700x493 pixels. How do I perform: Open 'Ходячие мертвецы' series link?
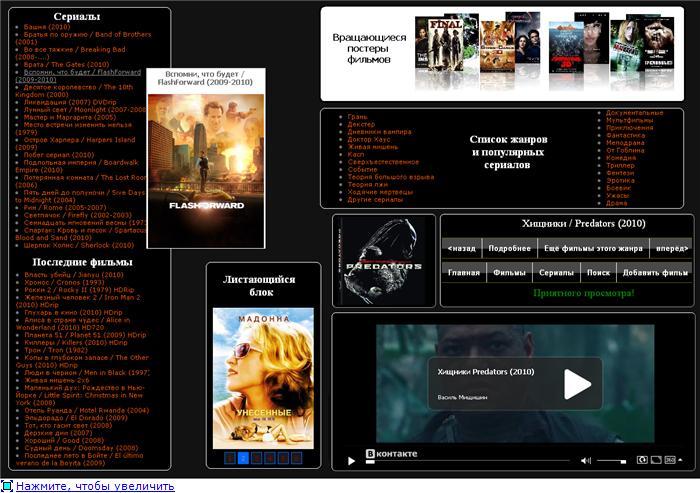(x=380, y=192)
